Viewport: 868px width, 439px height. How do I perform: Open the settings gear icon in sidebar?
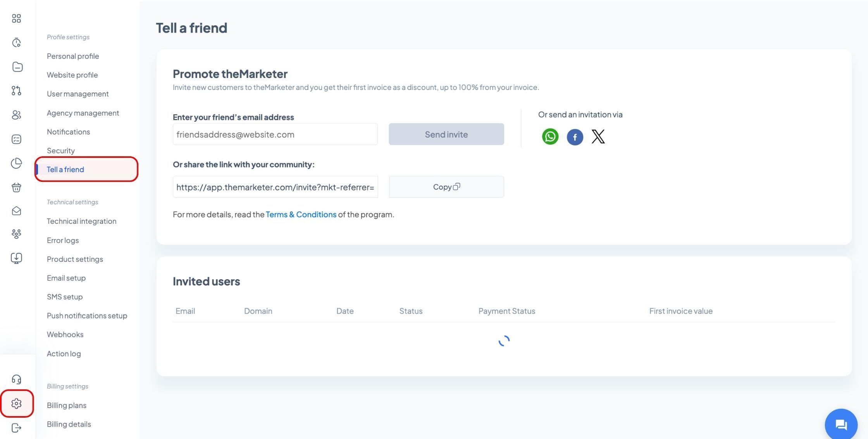click(x=16, y=403)
